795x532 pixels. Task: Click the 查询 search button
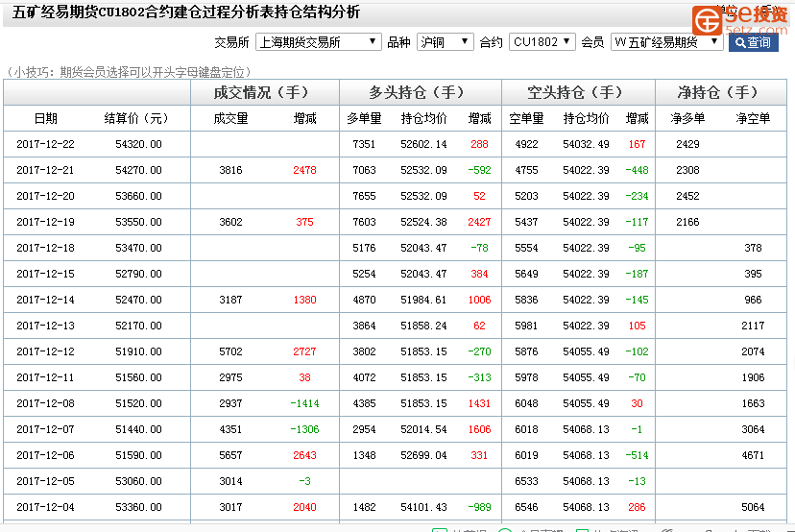pos(753,42)
